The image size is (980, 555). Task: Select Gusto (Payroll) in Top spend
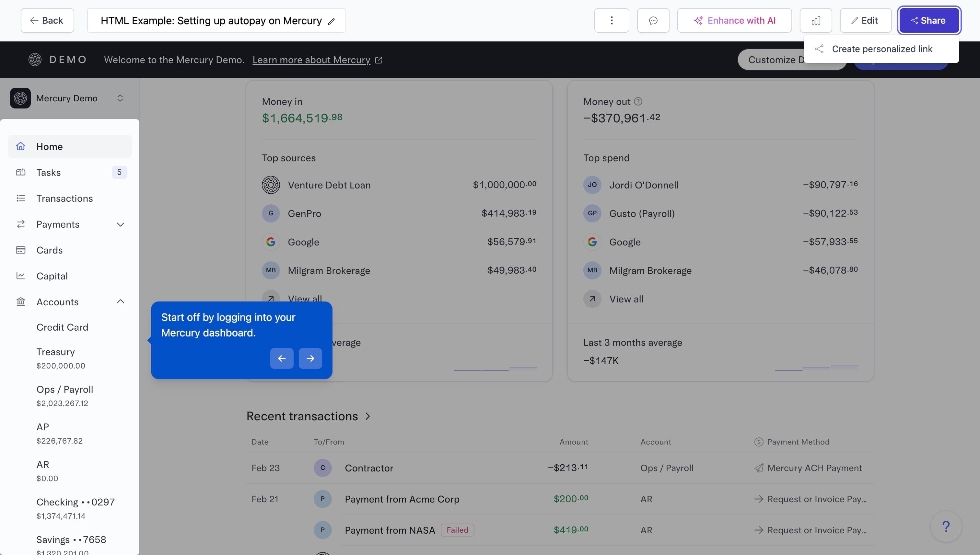(x=721, y=213)
